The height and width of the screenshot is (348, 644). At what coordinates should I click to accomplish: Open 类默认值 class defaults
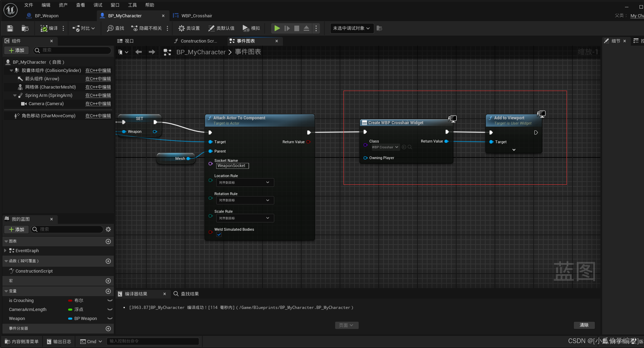[x=221, y=28]
